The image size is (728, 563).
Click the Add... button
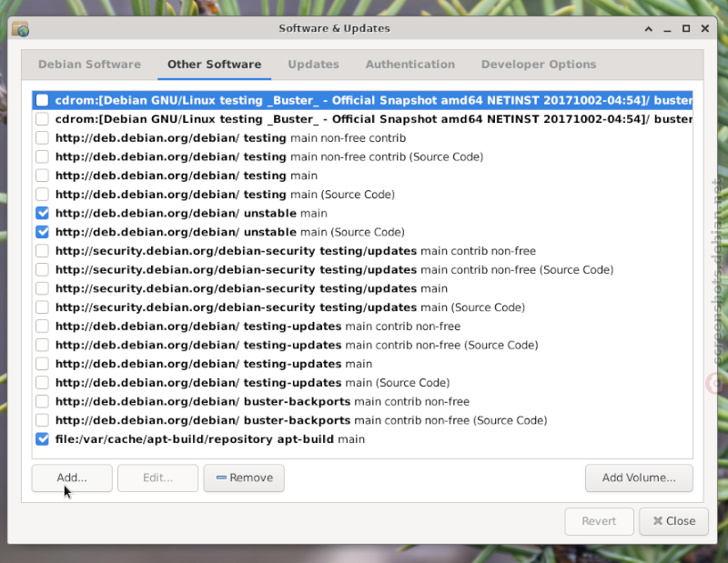pos(72,478)
